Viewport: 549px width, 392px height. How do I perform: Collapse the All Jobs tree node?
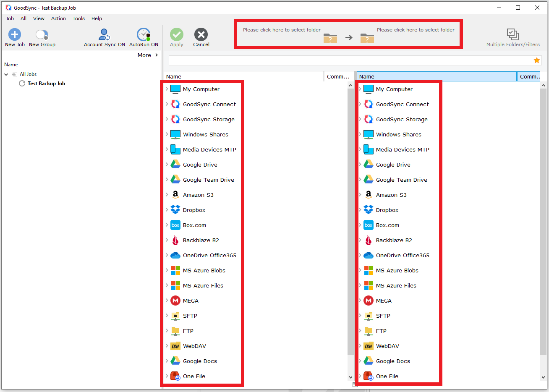(x=6, y=74)
